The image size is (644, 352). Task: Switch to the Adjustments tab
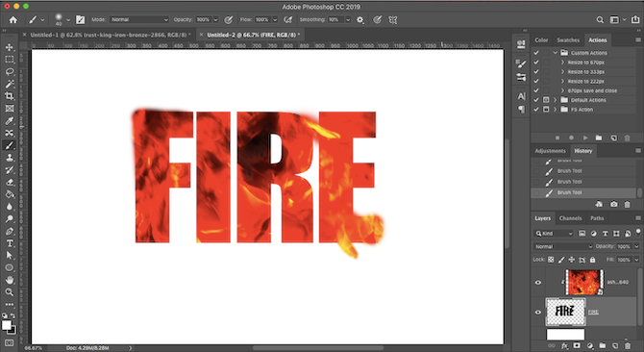(x=550, y=151)
